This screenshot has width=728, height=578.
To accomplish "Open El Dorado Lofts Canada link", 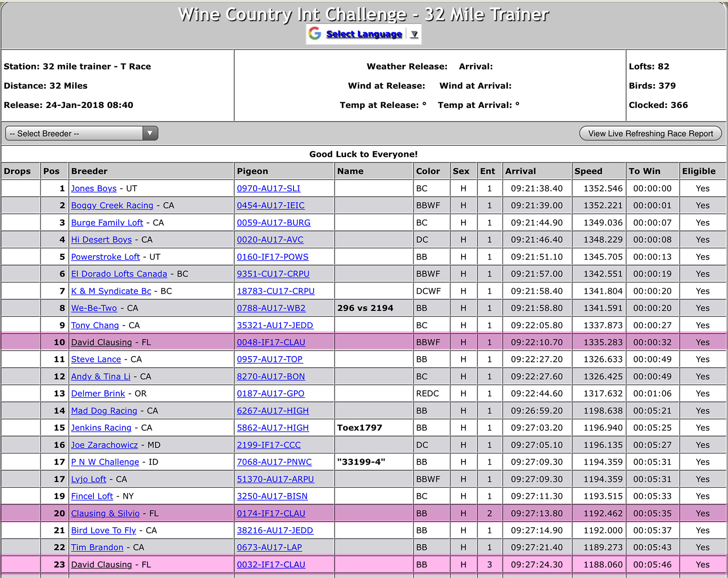I will point(119,274).
